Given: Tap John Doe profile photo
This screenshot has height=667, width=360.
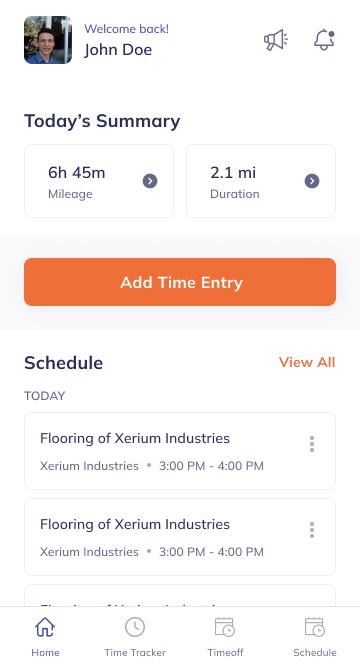Looking at the screenshot, I should tap(48, 40).
